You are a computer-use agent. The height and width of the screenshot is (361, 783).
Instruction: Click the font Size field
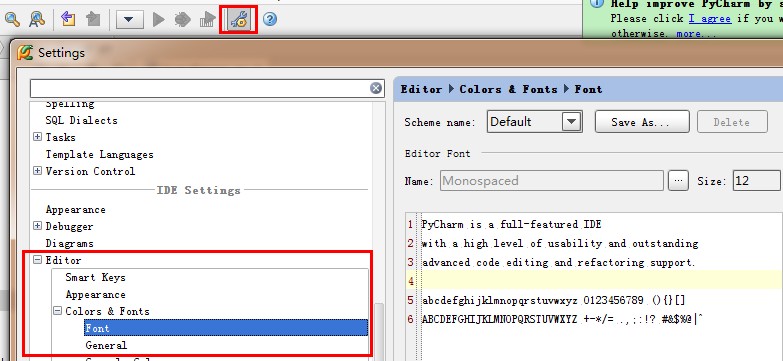click(756, 180)
